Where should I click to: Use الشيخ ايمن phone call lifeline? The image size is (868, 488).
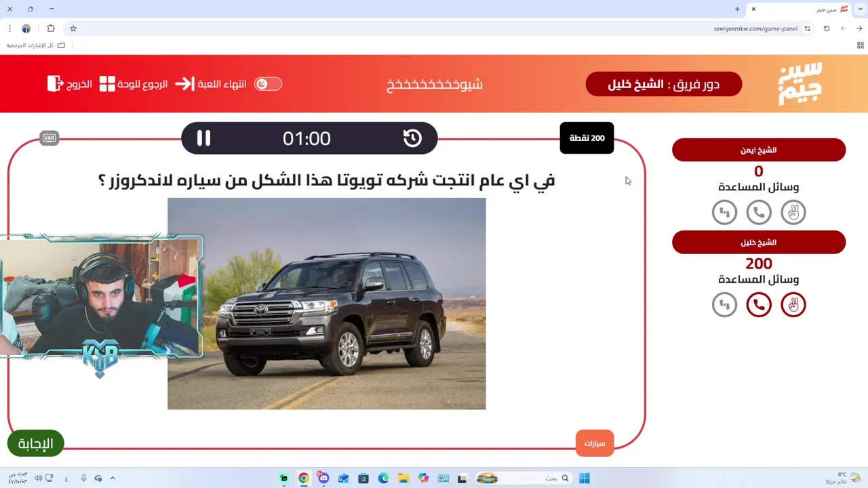[759, 213]
